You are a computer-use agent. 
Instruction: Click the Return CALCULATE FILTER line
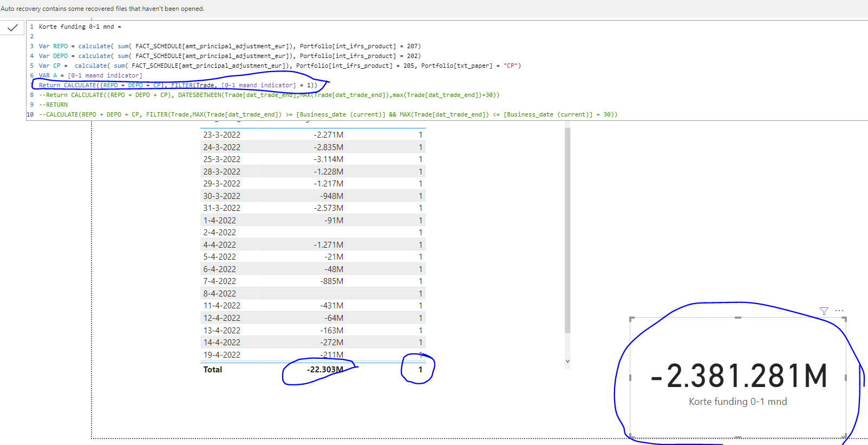pyautogui.click(x=178, y=85)
